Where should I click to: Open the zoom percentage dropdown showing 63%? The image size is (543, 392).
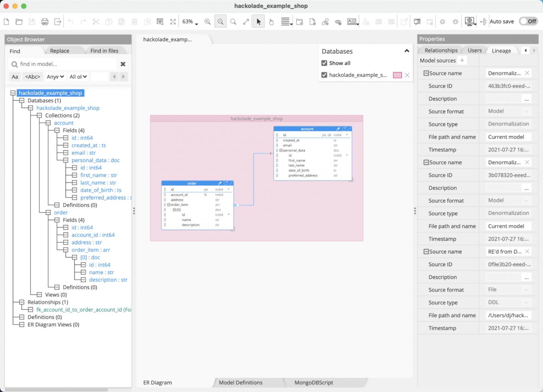[190, 21]
